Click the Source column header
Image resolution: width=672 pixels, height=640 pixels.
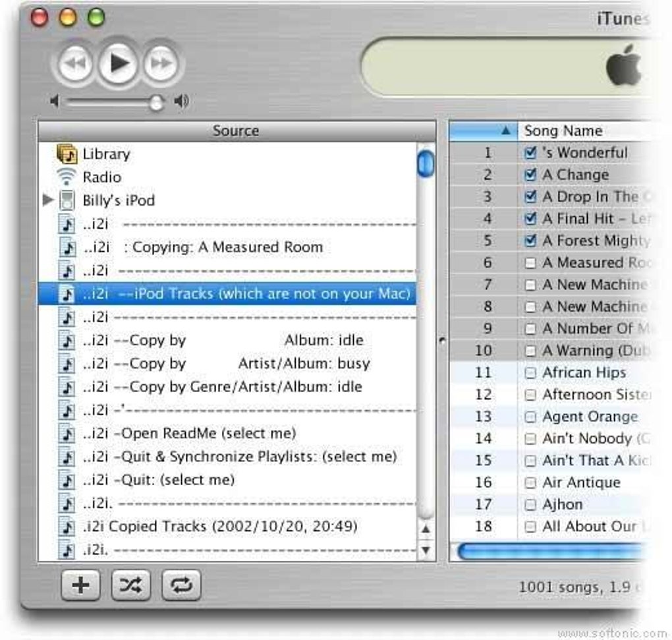237,131
